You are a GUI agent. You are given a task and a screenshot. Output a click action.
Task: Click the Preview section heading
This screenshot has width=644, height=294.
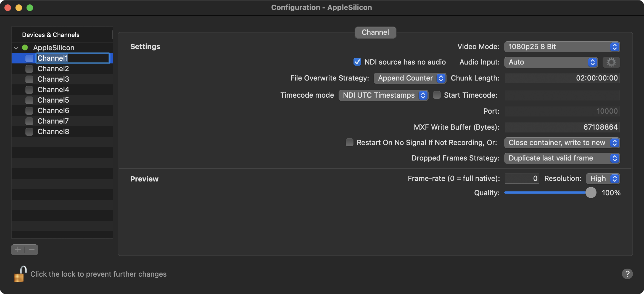tap(144, 179)
